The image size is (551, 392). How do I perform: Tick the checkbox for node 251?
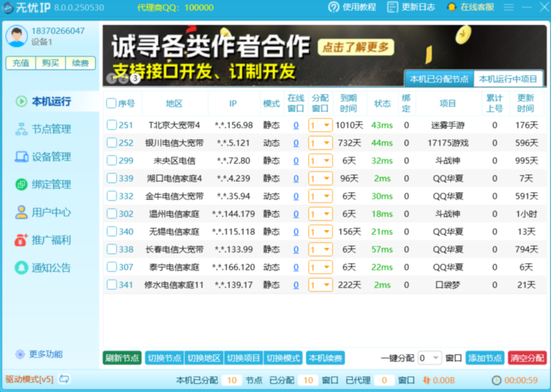point(111,126)
